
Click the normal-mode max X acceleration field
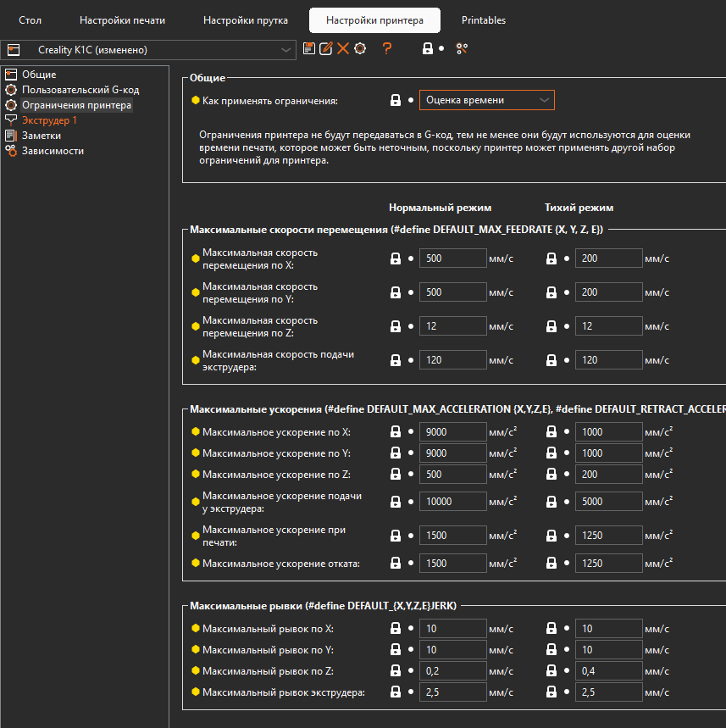tap(453, 431)
